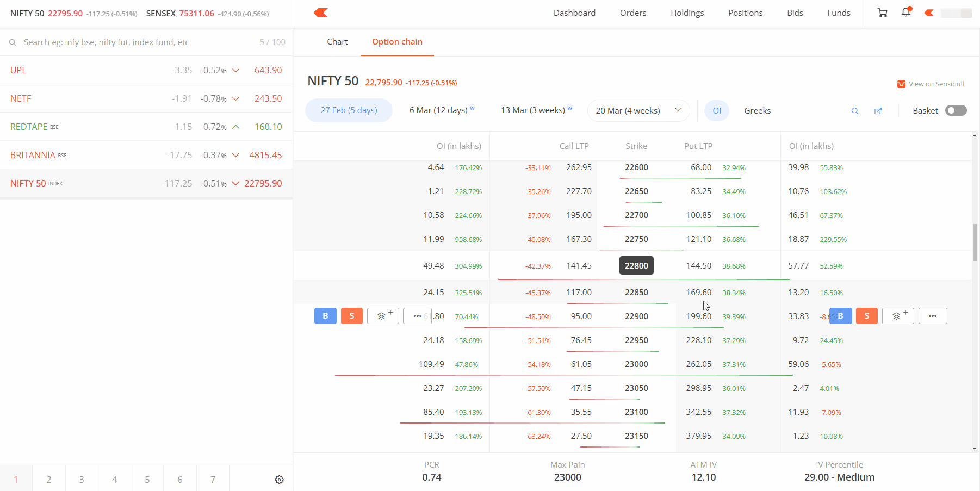The image size is (980, 491).
Task: Click the 22600 strike row
Action: point(632,167)
